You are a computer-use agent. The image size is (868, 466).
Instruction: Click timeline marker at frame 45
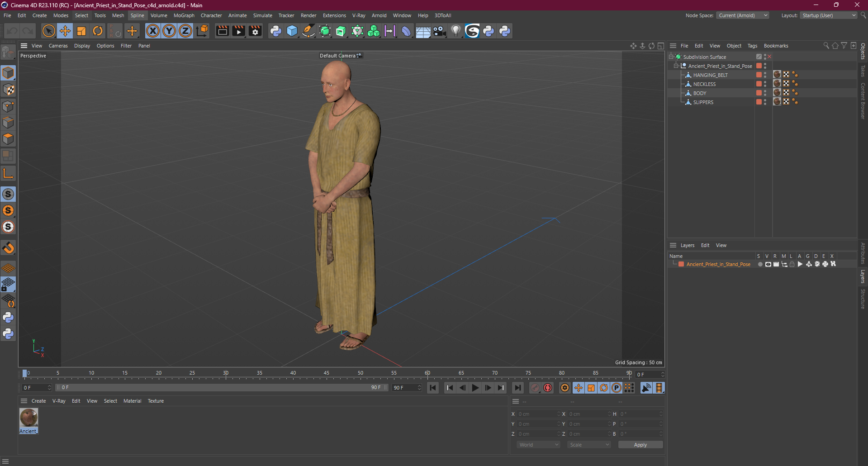[x=327, y=374]
